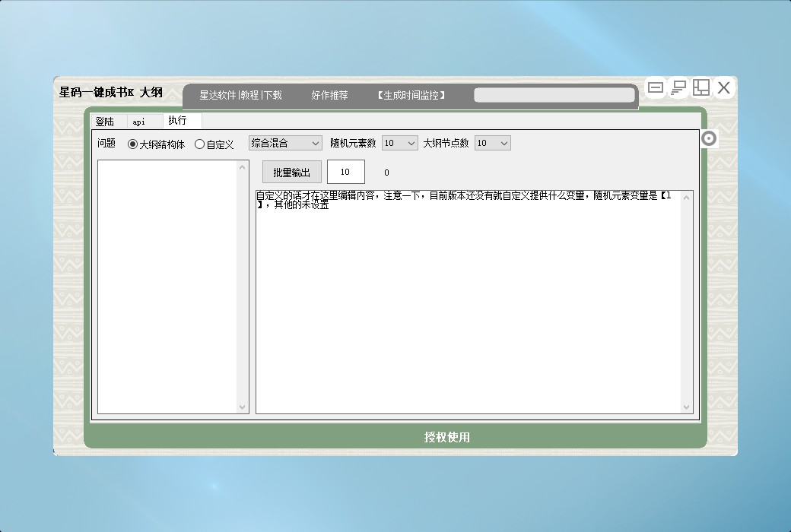
Task: Click inside the custom content text area
Action: [468, 304]
